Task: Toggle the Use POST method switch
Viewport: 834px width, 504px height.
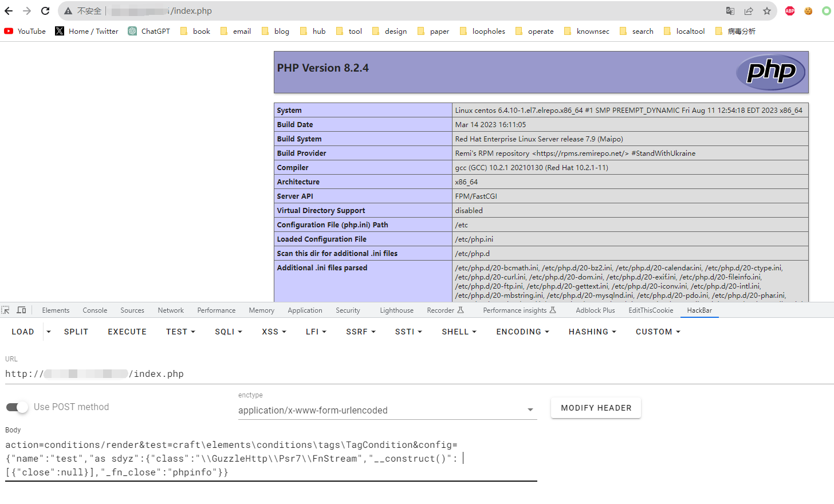Action: pos(17,407)
